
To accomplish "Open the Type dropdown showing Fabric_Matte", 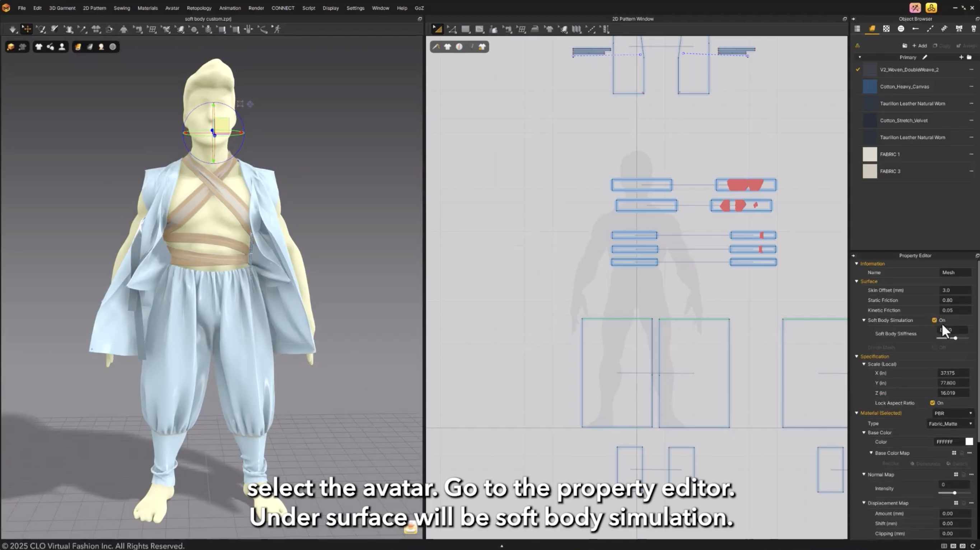I will pyautogui.click(x=950, y=423).
